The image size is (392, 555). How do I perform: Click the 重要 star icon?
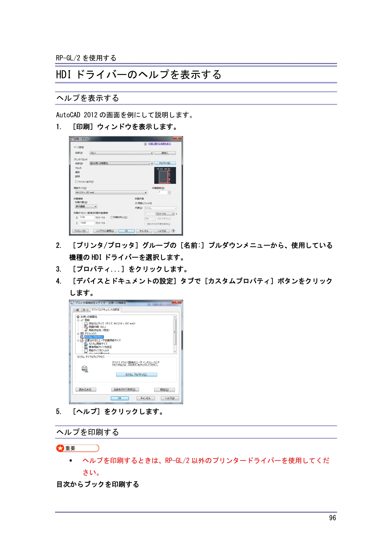(60, 448)
